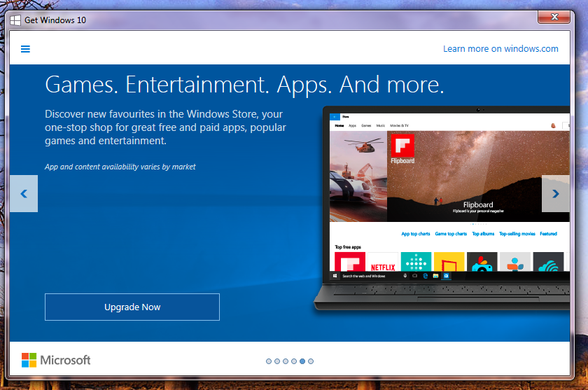Click the laptop Windows Store preview image

[x=442, y=208]
